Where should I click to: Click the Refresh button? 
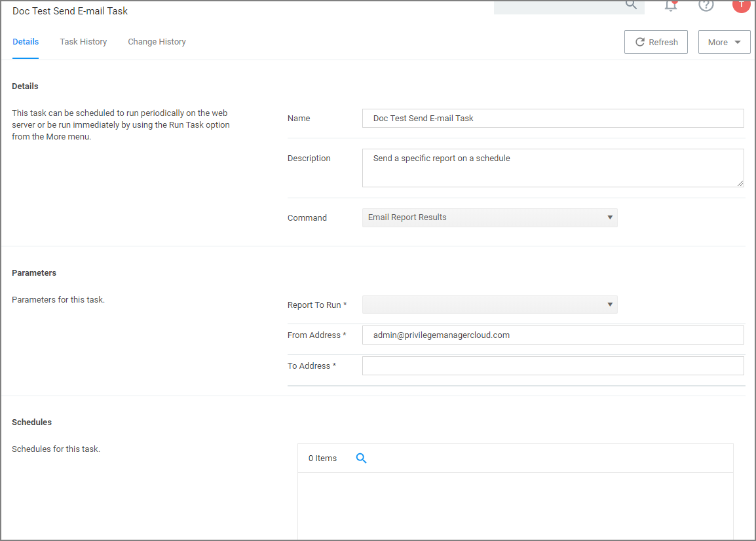656,41
